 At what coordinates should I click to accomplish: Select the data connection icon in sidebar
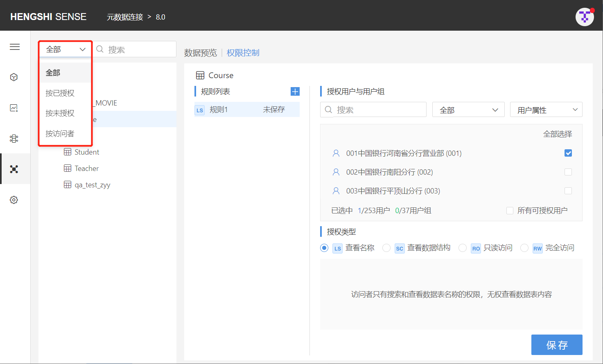(x=14, y=169)
